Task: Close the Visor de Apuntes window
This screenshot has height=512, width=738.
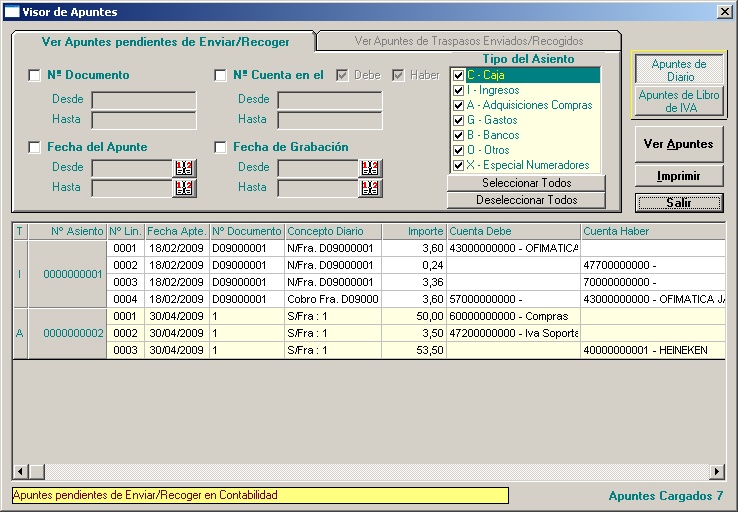Action: [724, 12]
